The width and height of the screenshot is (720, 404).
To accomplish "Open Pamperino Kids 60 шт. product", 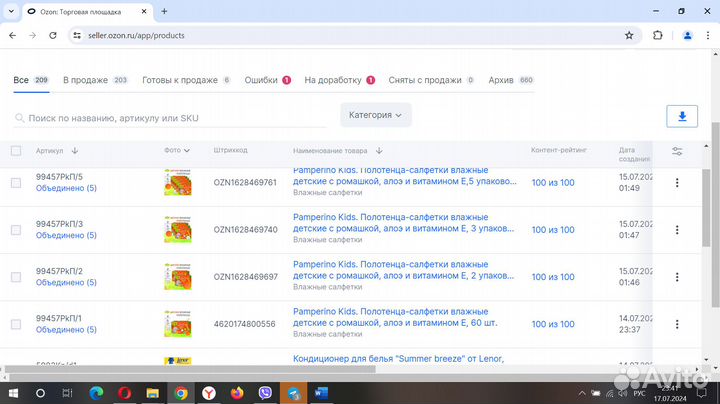I will 395,317.
